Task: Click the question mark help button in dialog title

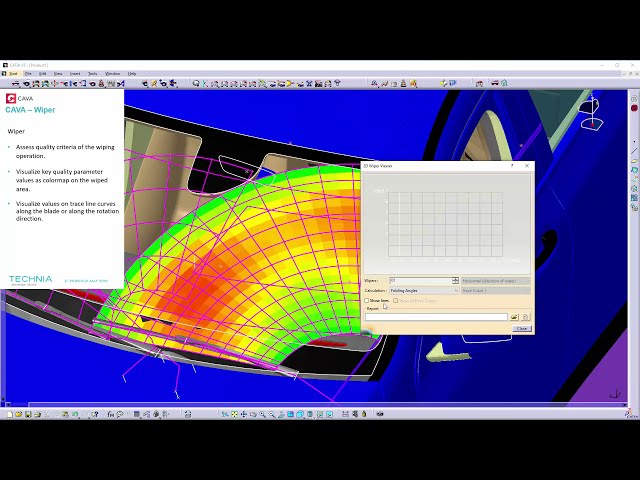Action: click(512, 166)
